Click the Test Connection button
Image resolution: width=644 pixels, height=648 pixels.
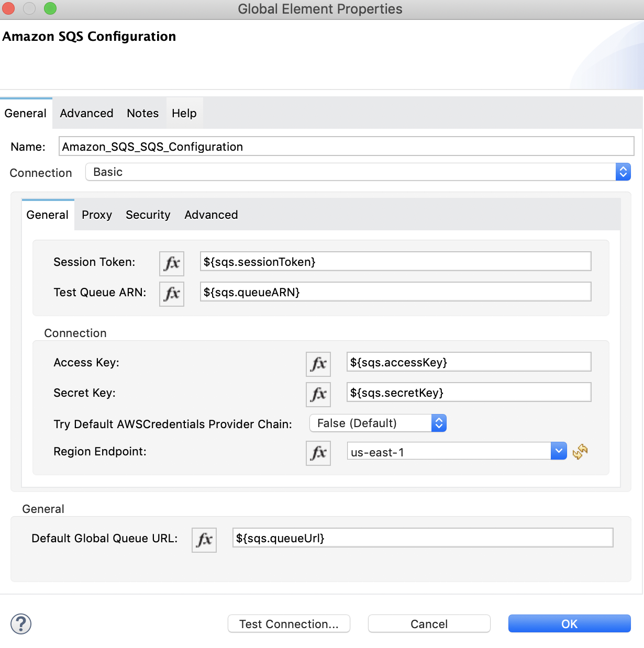[289, 623]
